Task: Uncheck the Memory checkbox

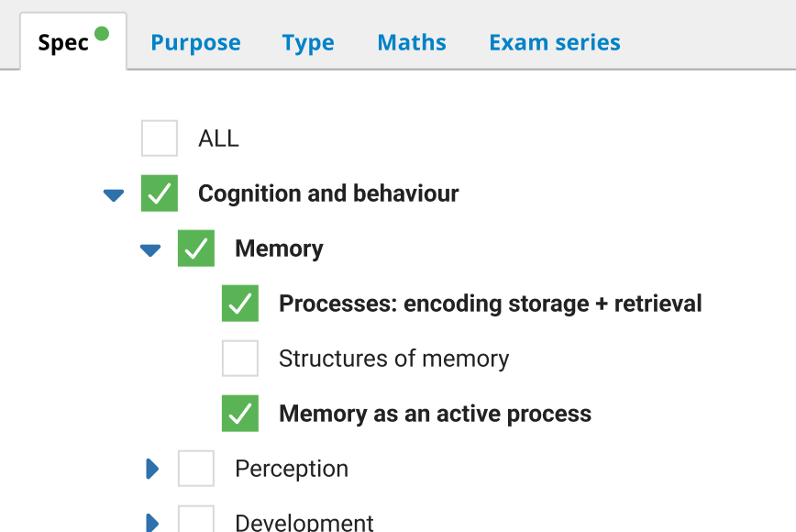Action: click(196, 249)
